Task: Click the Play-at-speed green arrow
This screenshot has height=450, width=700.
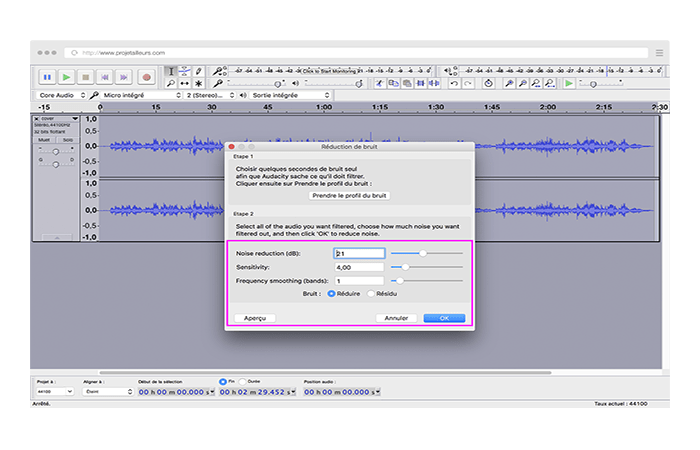Action: (569, 83)
